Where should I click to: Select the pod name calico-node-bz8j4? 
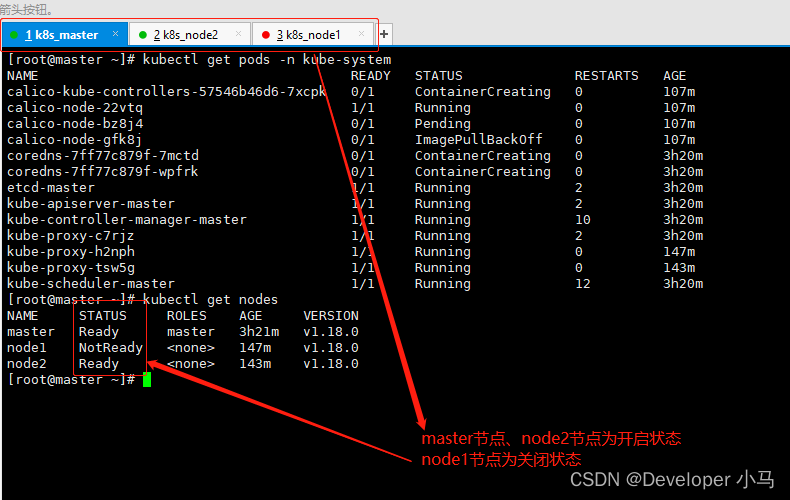click(75, 124)
